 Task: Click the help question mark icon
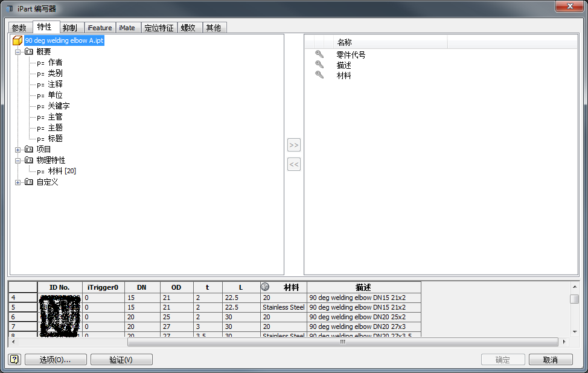click(x=15, y=360)
